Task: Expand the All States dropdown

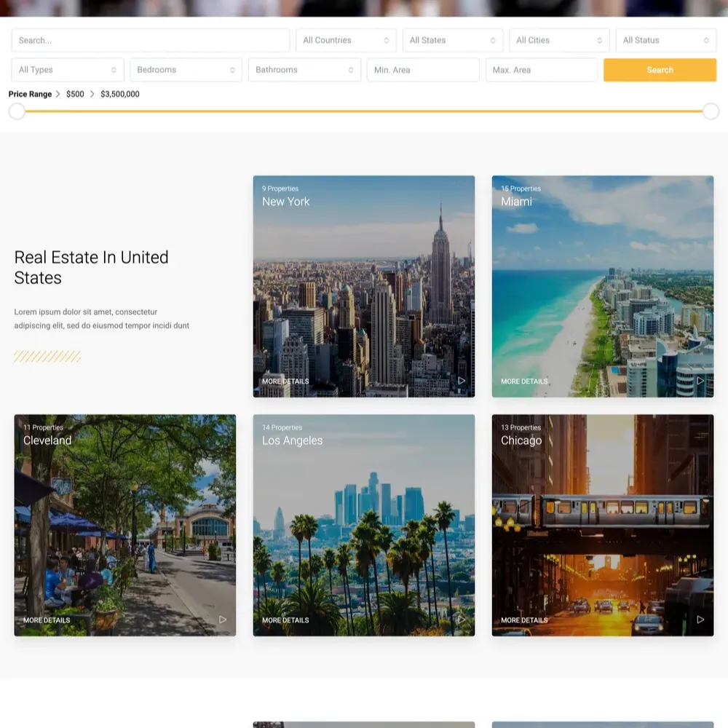Action: (452, 40)
